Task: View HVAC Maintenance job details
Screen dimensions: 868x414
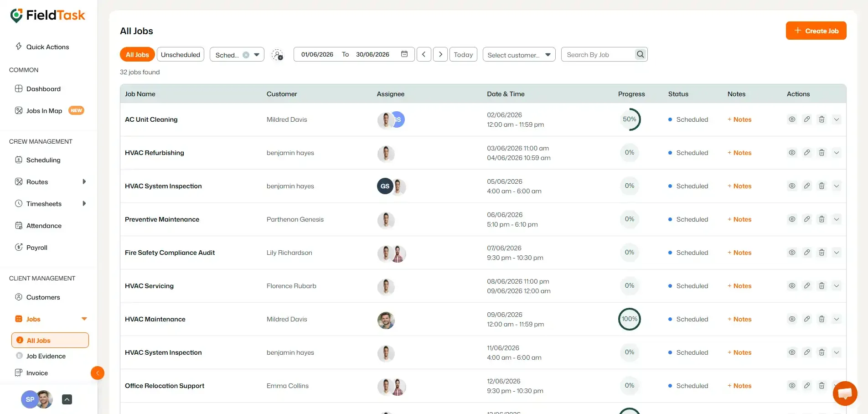Action: (792, 319)
